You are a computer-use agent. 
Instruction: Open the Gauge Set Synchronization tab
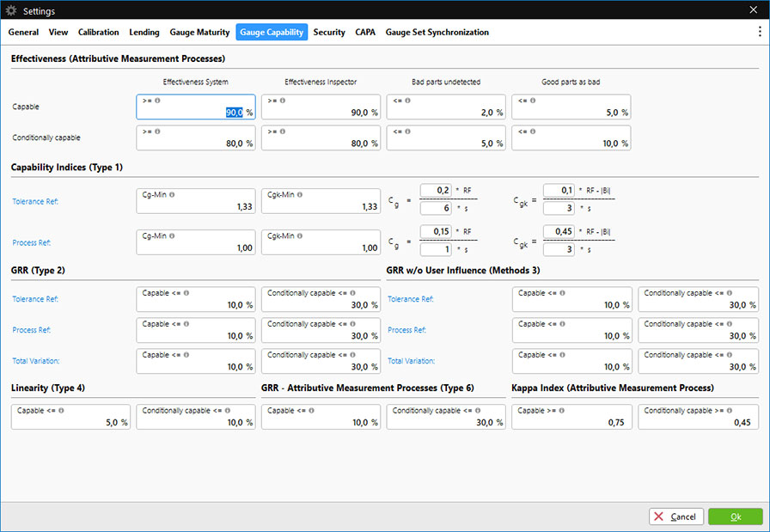437,32
